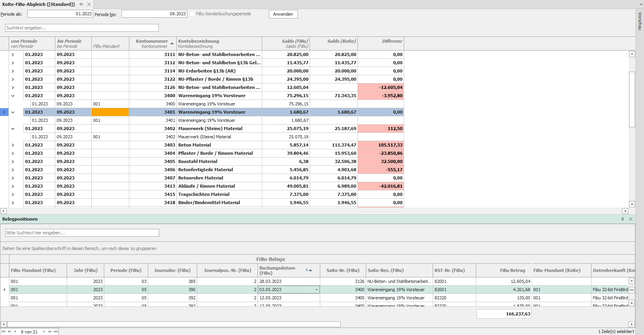Image resolution: width=644 pixels, height=335 pixels.
Task: Sort by the FiBu Betrag column header
Action: pyautogui.click(x=503, y=270)
